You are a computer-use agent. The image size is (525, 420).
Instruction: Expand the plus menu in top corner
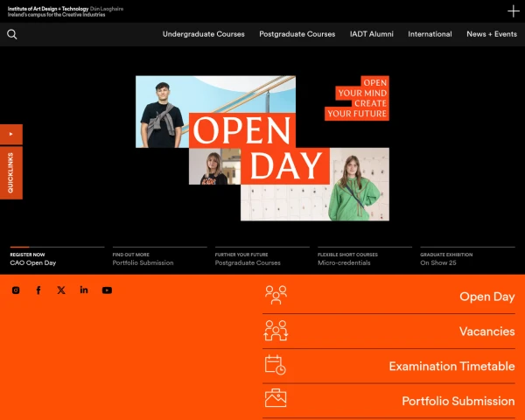[x=513, y=11]
